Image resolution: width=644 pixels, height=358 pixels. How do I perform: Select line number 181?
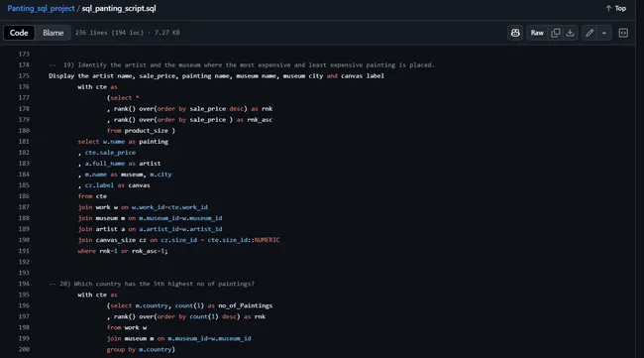click(x=24, y=142)
